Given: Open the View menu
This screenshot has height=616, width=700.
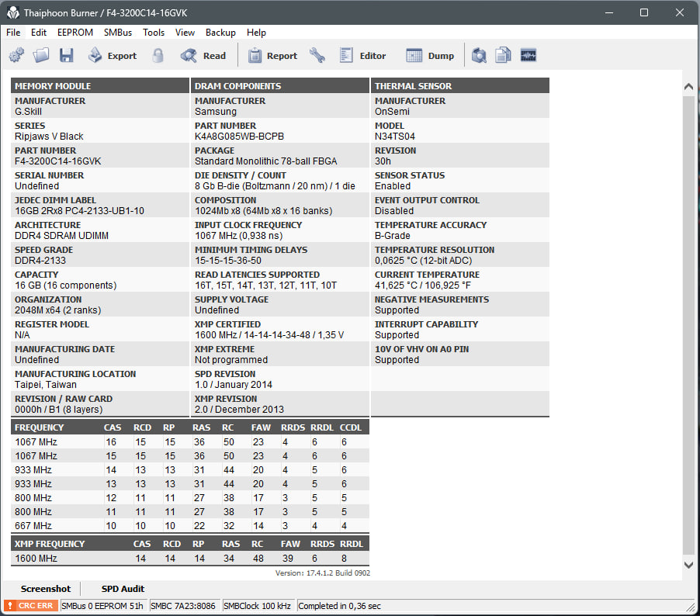Looking at the screenshot, I should click(x=185, y=32).
